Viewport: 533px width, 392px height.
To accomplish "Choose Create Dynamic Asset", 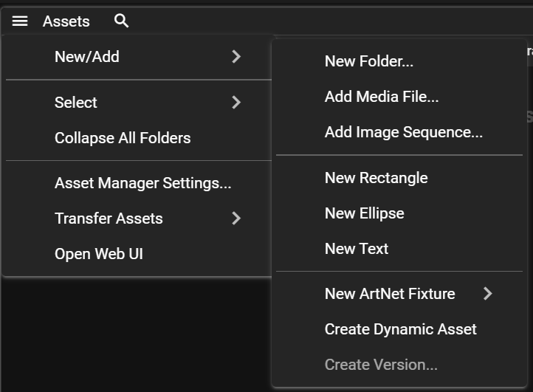I will click(x=400, y=329).
